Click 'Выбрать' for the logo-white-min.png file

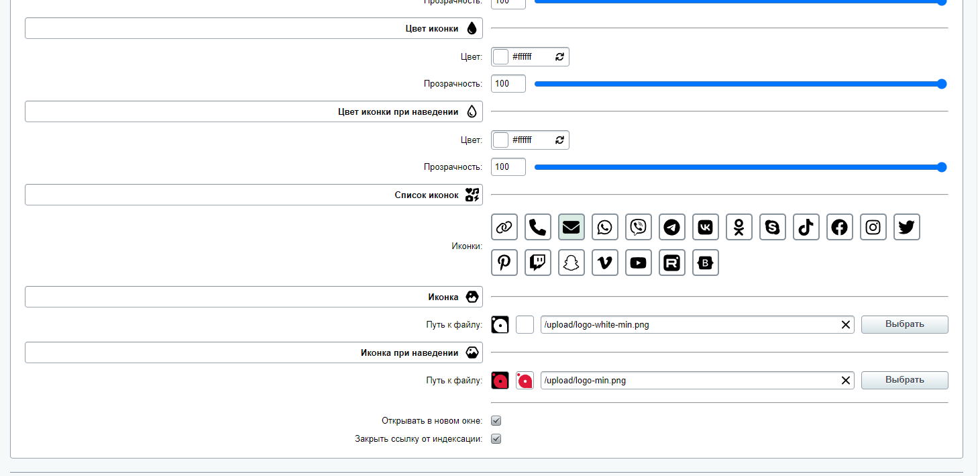coord(904,324)
